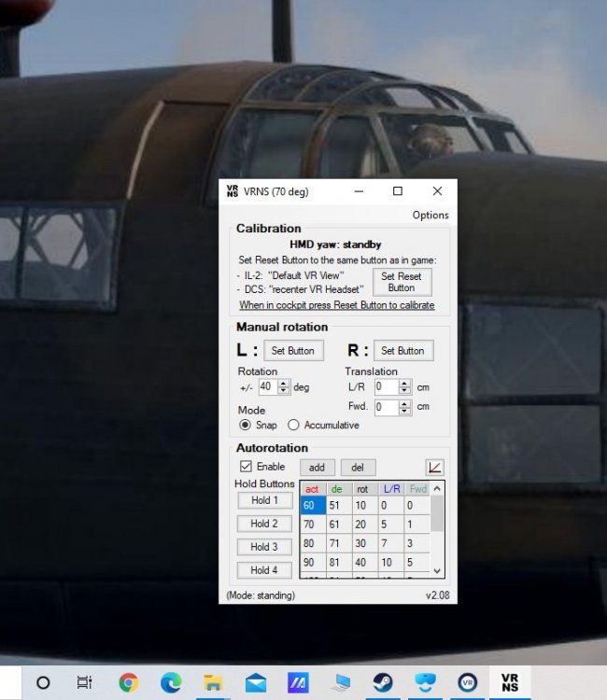Select Snap rotation mode
This screenshot has width=607, height=700.
click(246, 425)
